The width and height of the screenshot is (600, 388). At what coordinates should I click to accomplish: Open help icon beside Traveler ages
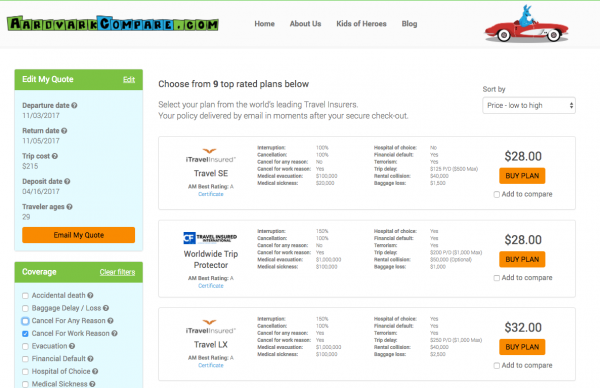(69, 207)
